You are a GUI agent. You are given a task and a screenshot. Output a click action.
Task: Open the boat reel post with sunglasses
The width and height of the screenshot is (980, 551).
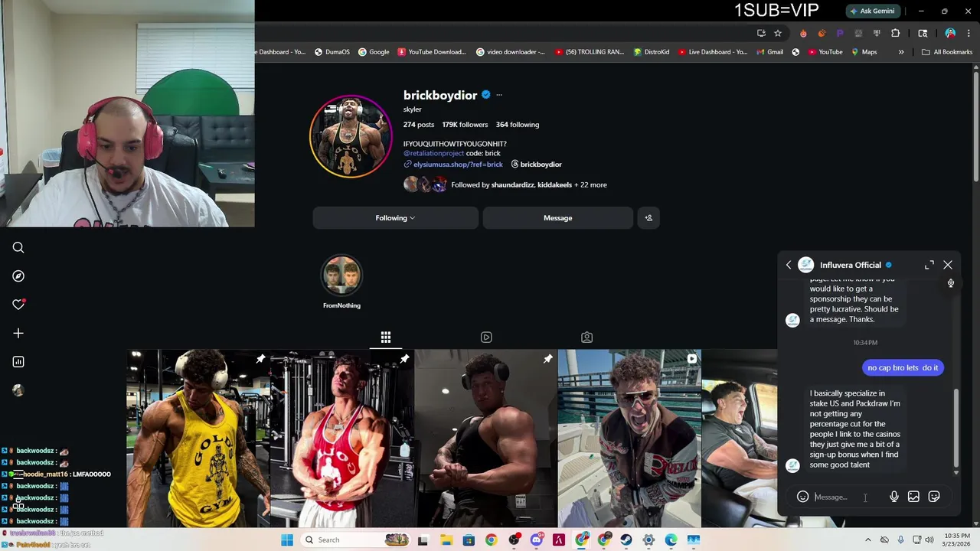629,439
